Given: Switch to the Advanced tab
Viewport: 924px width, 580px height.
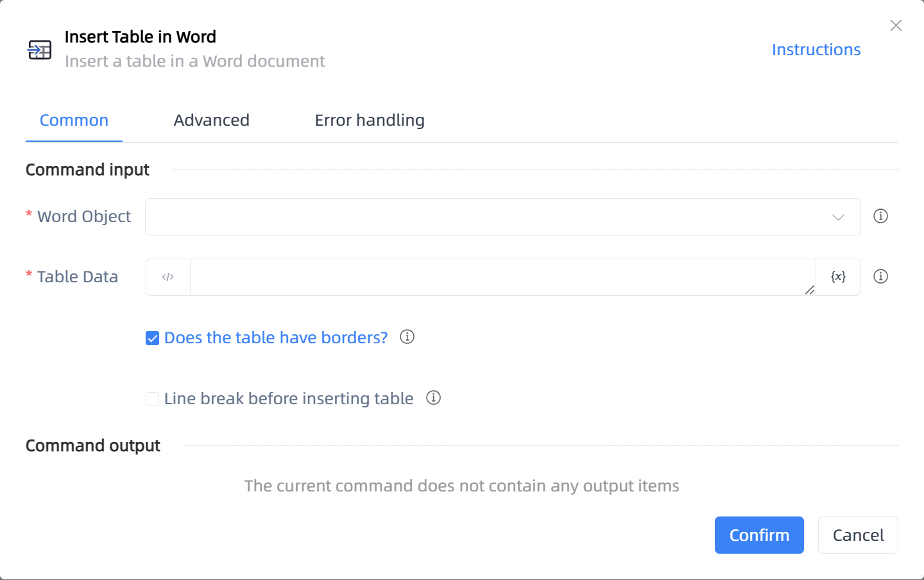Looking at the screenshot, I should click(211, 120).
